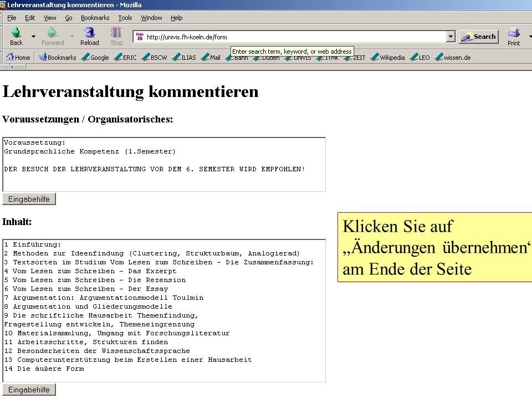Viewport: 532px width, 399px height.
Task: Open the Window menu
Action: click(x=151, y=18)
